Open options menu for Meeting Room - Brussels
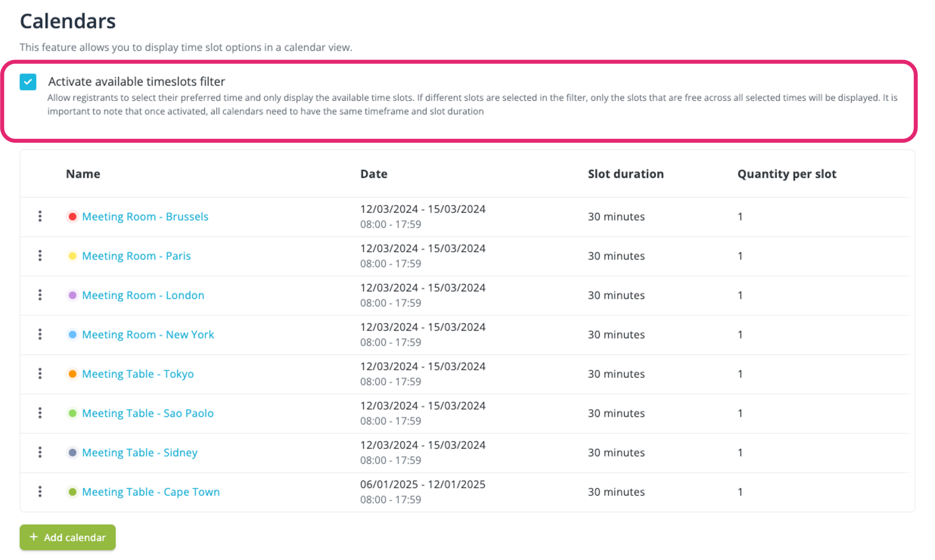Image resolution: width=935 pixels, height=560 pixels. tap(40, 217)
